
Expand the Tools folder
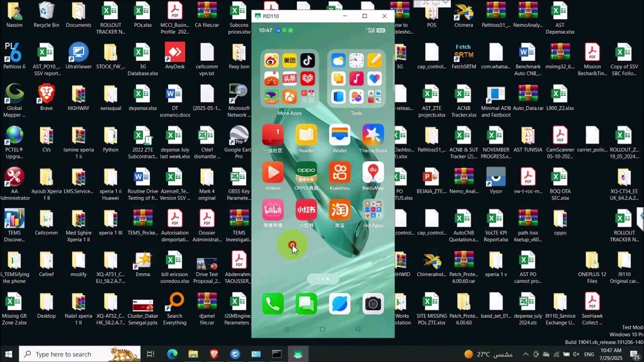[356, 78]
